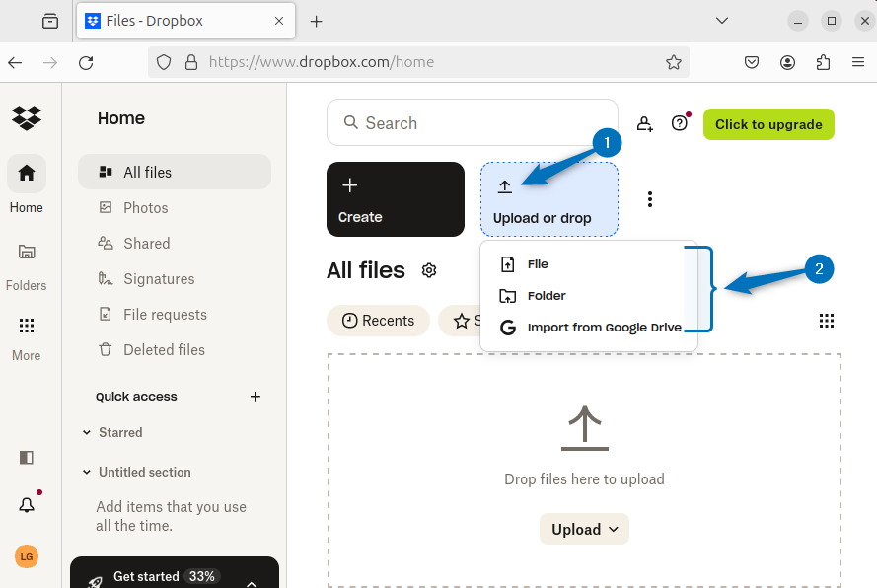This screenshot has height=588, width=877.
Task: Choose File from the upload menu
Action: 538,264
